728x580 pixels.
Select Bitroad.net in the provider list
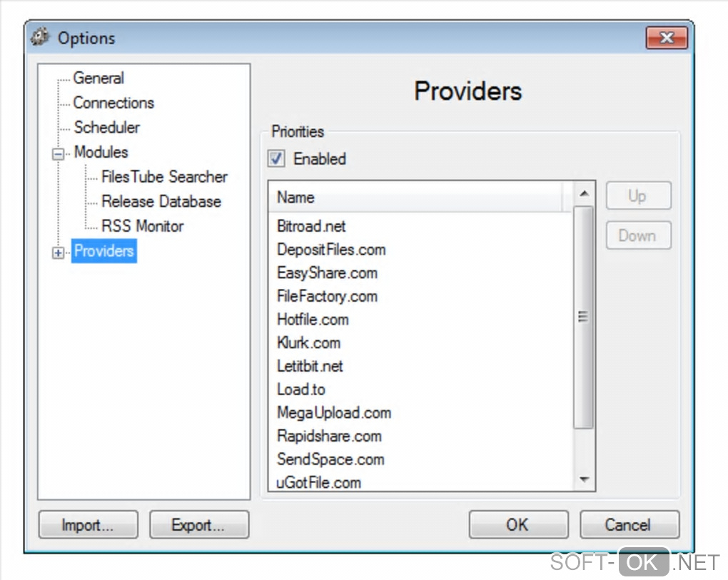click(x=311, y=226)
